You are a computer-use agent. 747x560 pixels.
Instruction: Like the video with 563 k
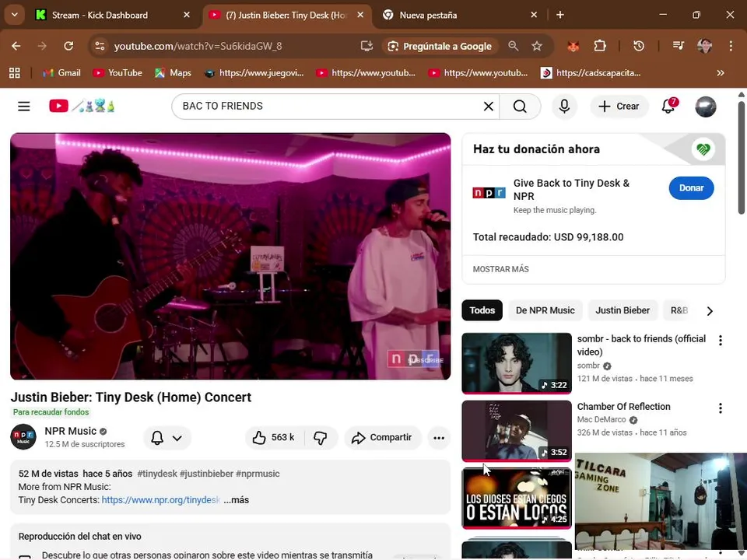(274, 438)
